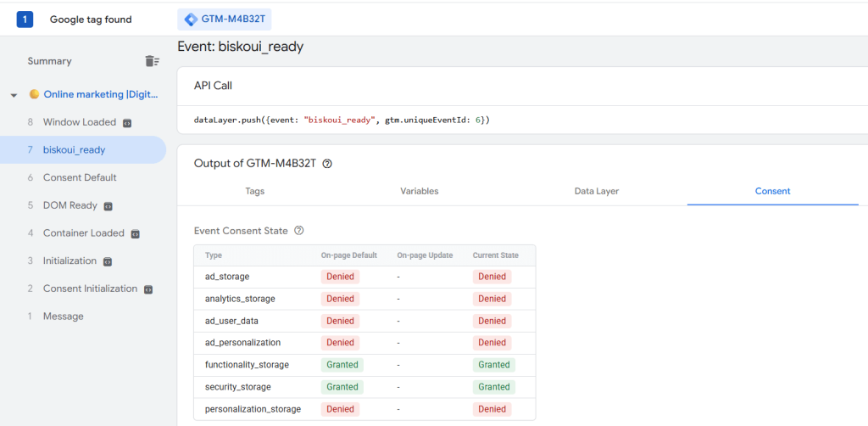Screen dimensions: 868x426
Task: Click the help icon beside Event Consent State
Action: [298, 230]
